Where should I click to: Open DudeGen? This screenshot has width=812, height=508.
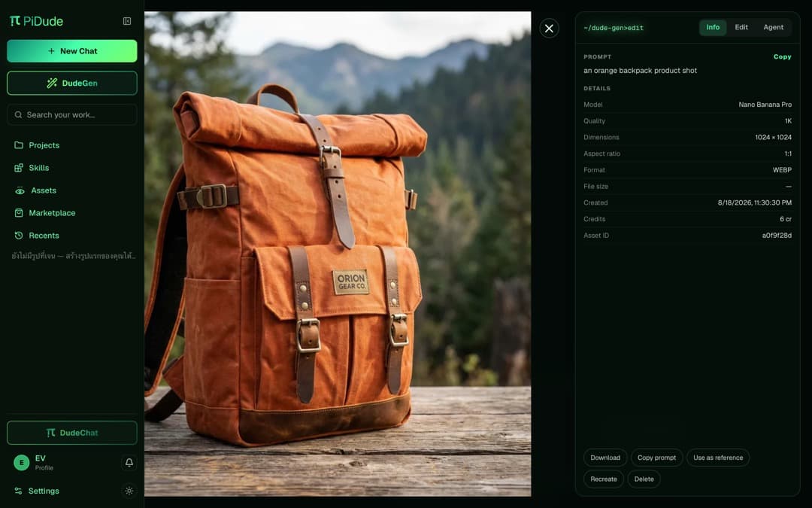tap(72, 83)
